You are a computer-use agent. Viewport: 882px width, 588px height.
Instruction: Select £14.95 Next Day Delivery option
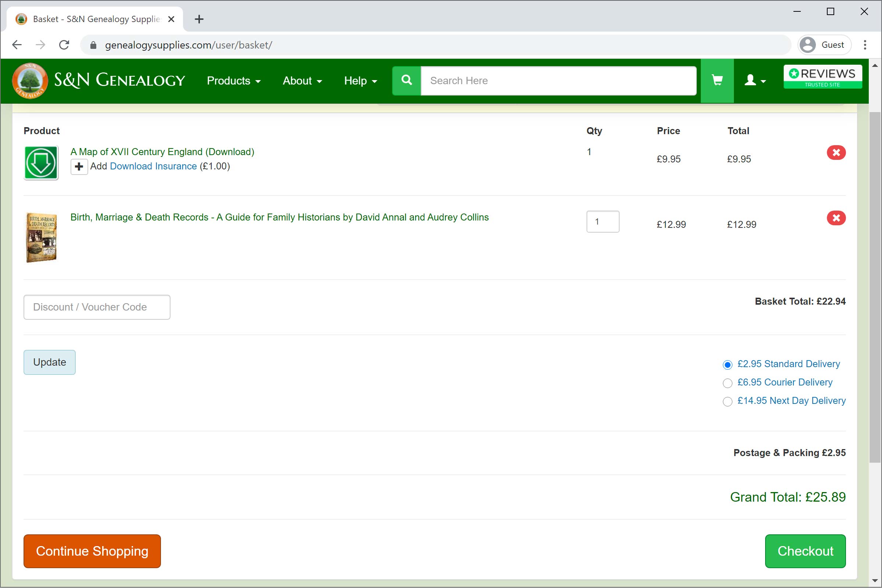click(727, 401)
